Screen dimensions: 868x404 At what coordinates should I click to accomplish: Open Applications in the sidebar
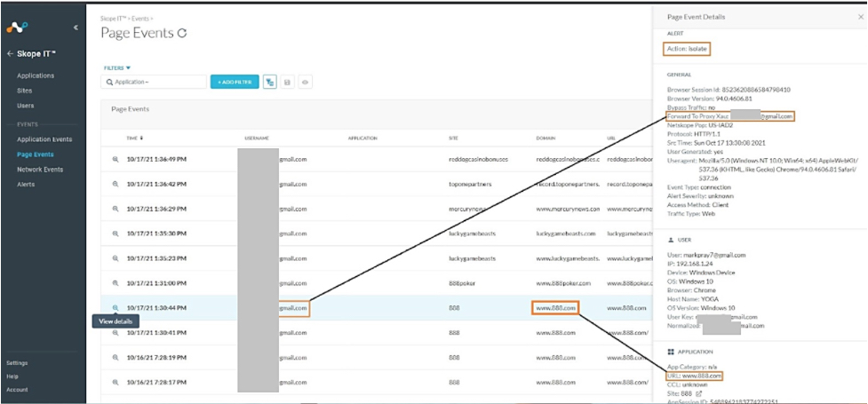click(x=36, y=75)
